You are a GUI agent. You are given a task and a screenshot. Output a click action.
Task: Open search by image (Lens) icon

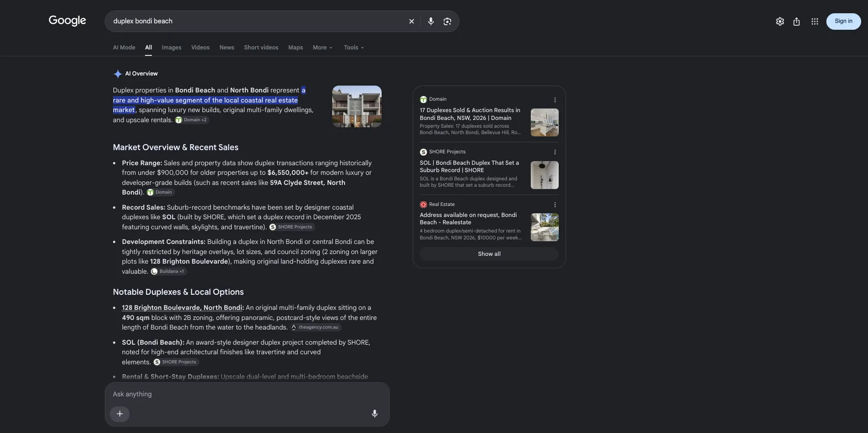447,22
